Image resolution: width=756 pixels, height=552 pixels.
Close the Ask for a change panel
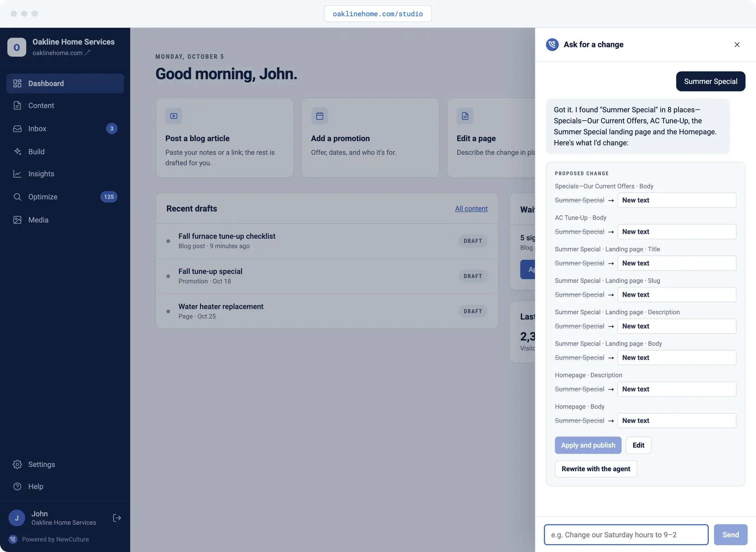point(737,45)
